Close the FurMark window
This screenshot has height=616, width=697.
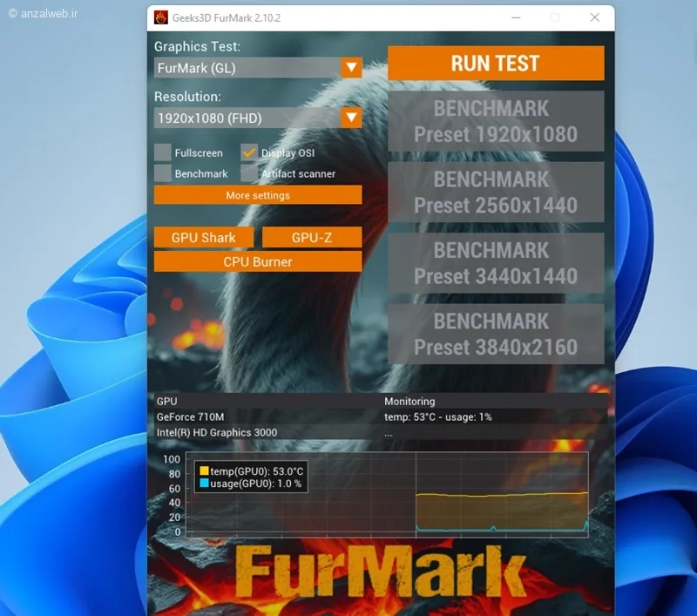(595, 17)
